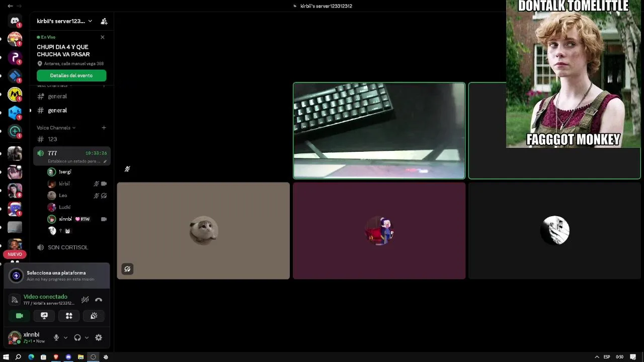
Task: Edit the 777 channel status pencil icon
Action: pyautogui.click(x=105, y=161)
